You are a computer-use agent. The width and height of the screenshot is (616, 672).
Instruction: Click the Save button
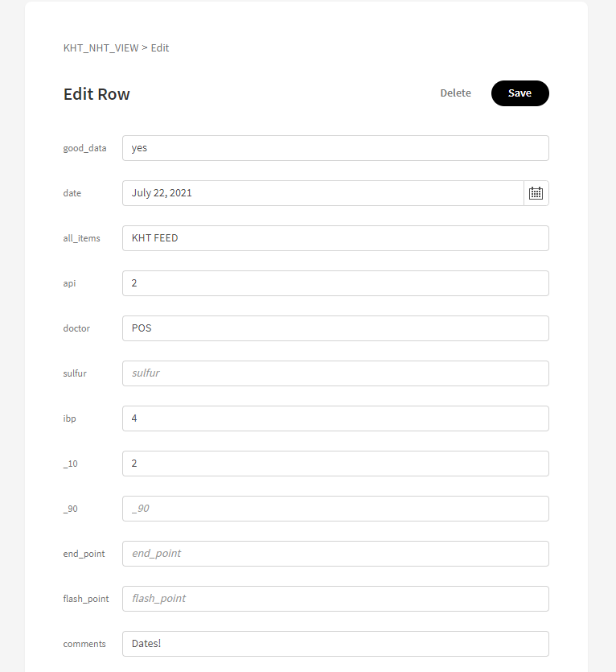click(x=519, y=93)
